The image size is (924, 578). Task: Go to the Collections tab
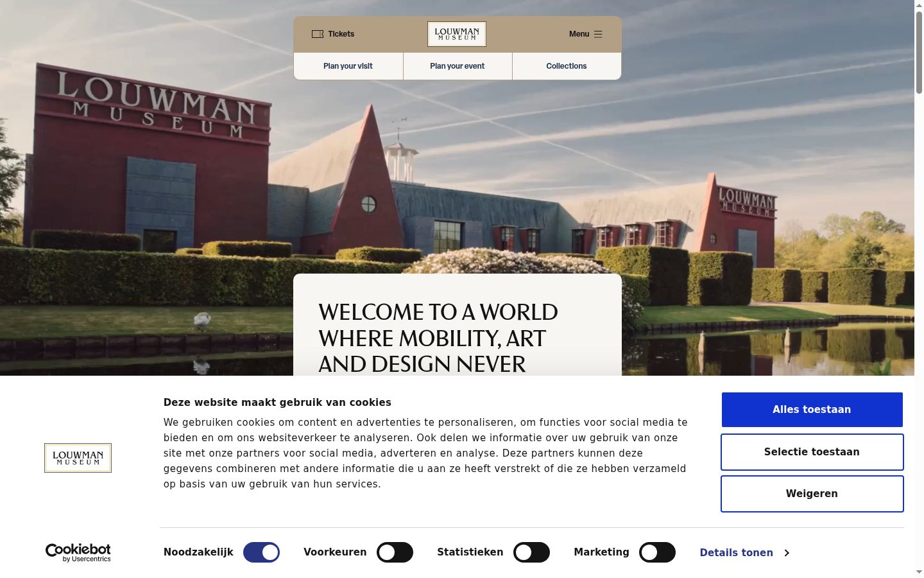point(567,66)
